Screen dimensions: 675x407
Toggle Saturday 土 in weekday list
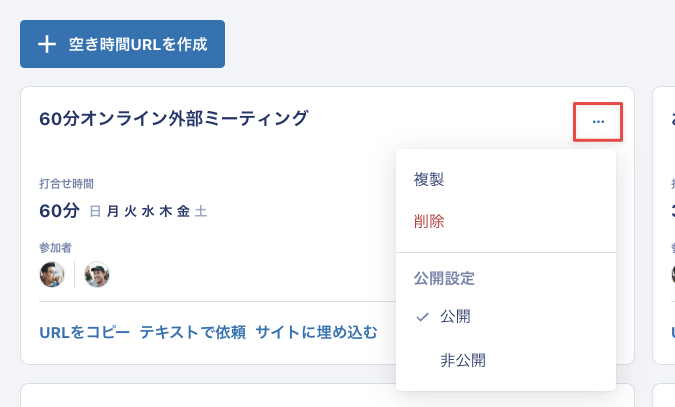[x=201, y=211]
